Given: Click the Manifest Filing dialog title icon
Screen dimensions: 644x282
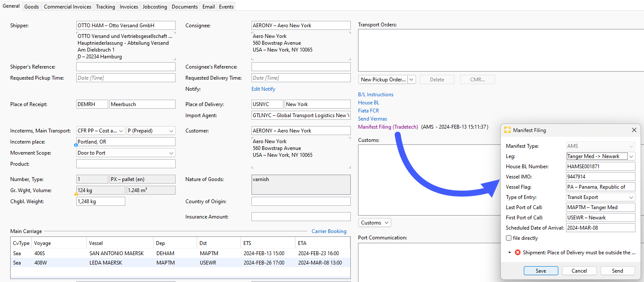Looking at the screenshot, I should coord(507,130).
